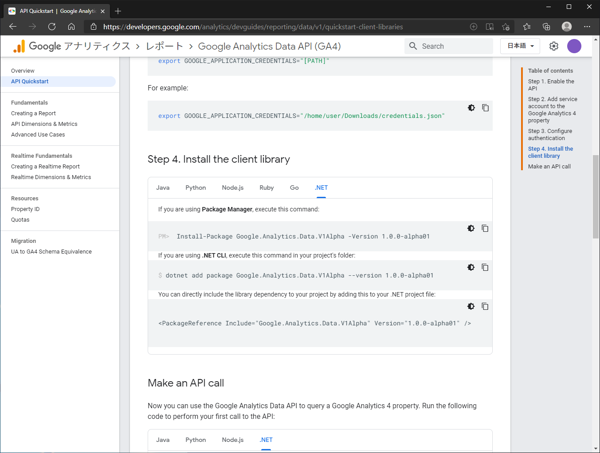Open Creating a Report in sidebar
Screen dimensions: 600x453
33,114
